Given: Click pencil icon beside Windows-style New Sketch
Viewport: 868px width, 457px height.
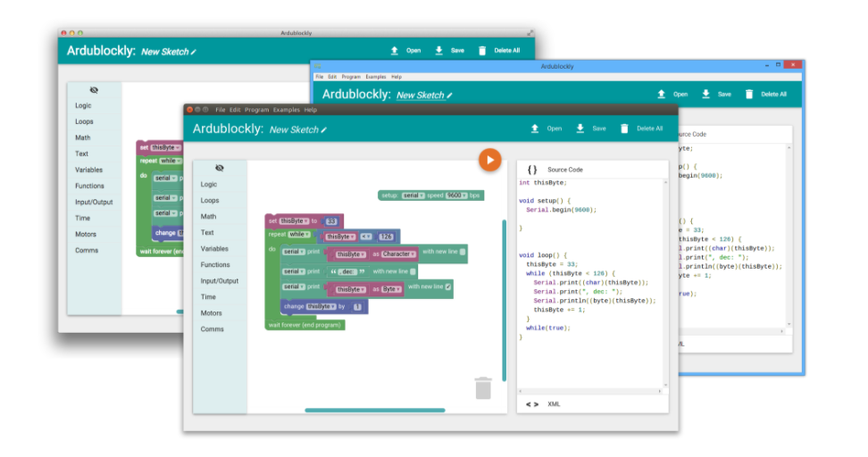Looking at the screenshot, I should (449, 96).
